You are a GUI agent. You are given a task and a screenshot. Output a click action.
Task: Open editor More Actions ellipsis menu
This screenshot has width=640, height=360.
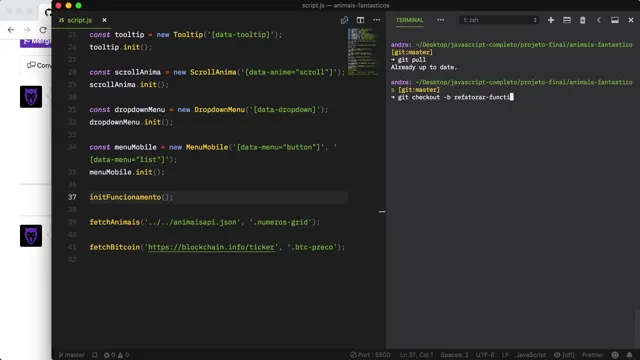(376, 20)
